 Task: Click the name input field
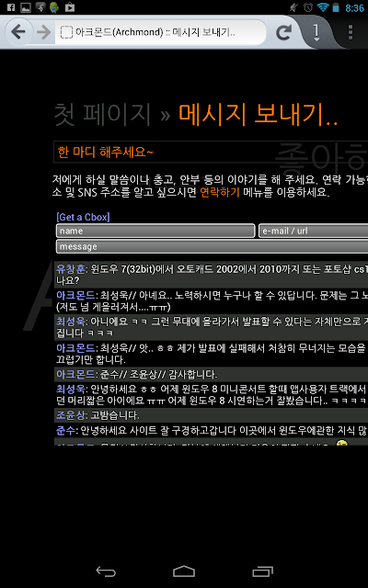(x=155, y=231)
